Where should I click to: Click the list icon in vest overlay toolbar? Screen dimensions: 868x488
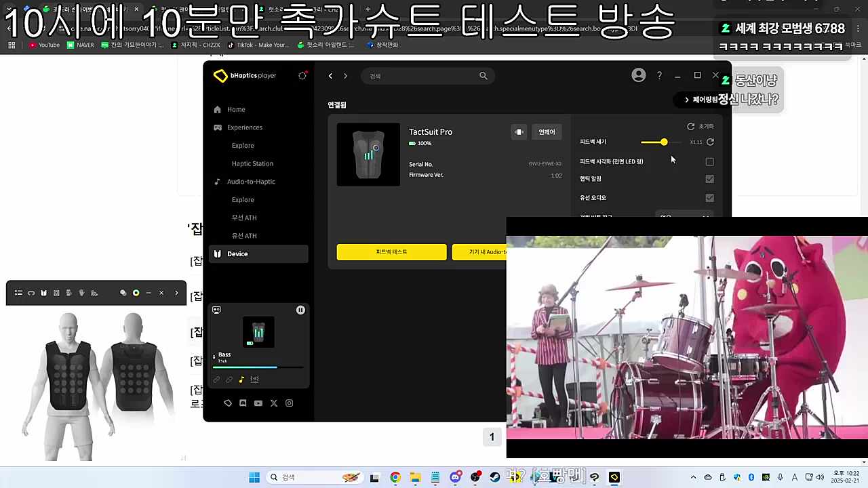coord(19,293)
